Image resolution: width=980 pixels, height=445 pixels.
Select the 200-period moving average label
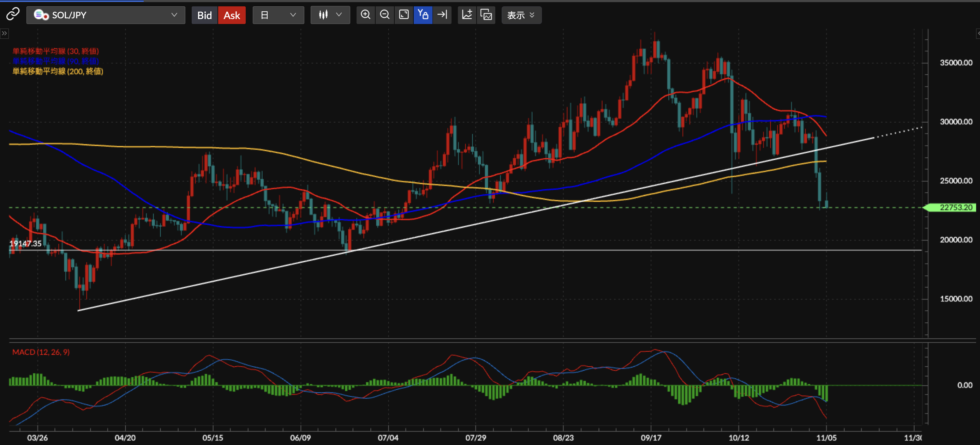point(58,72)
